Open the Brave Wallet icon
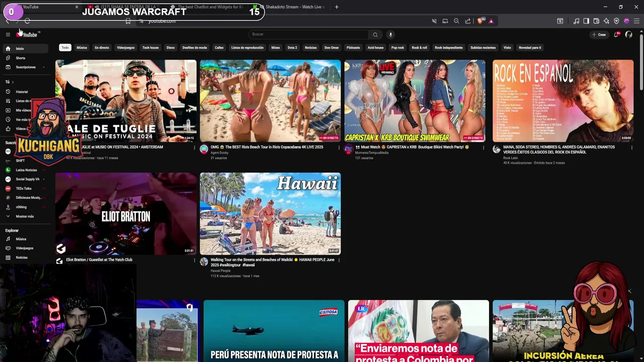 pyautogui.click(x=596, y=21)
